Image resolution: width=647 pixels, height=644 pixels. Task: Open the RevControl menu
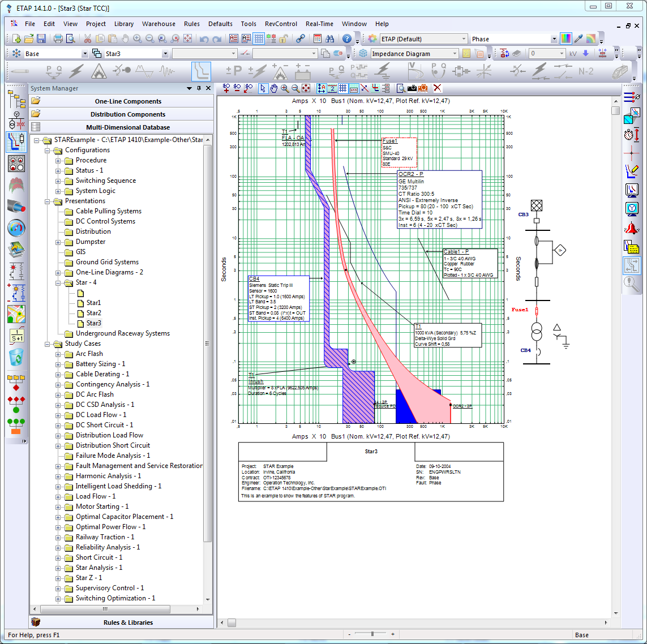281,24
